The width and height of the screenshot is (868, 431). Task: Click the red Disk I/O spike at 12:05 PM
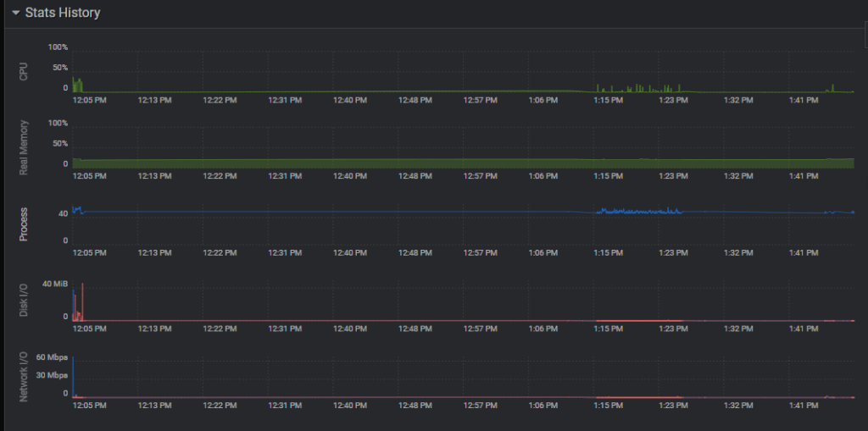click(82, 301)
